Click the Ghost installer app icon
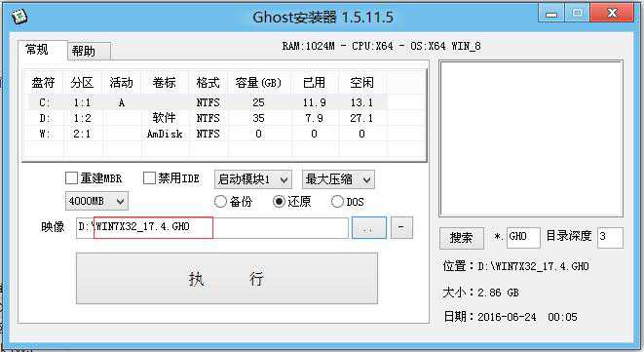644x352 pixels. (19, 17)
